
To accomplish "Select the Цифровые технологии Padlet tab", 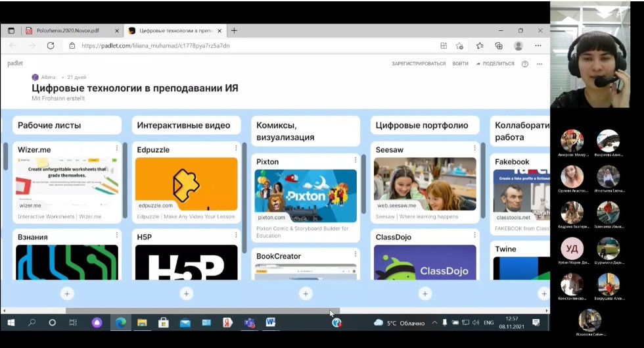I will point(175,31).
